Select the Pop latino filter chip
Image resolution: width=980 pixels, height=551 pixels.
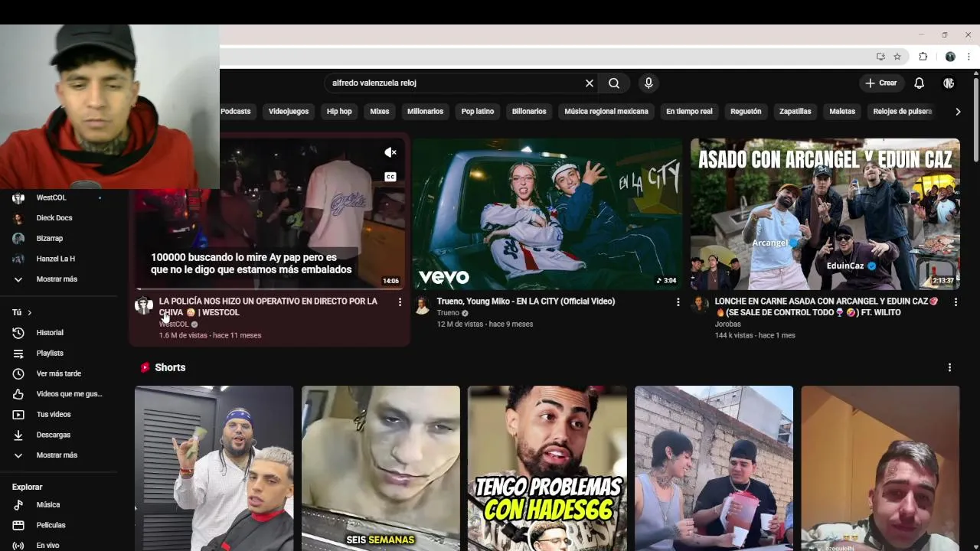coord(478,112)
